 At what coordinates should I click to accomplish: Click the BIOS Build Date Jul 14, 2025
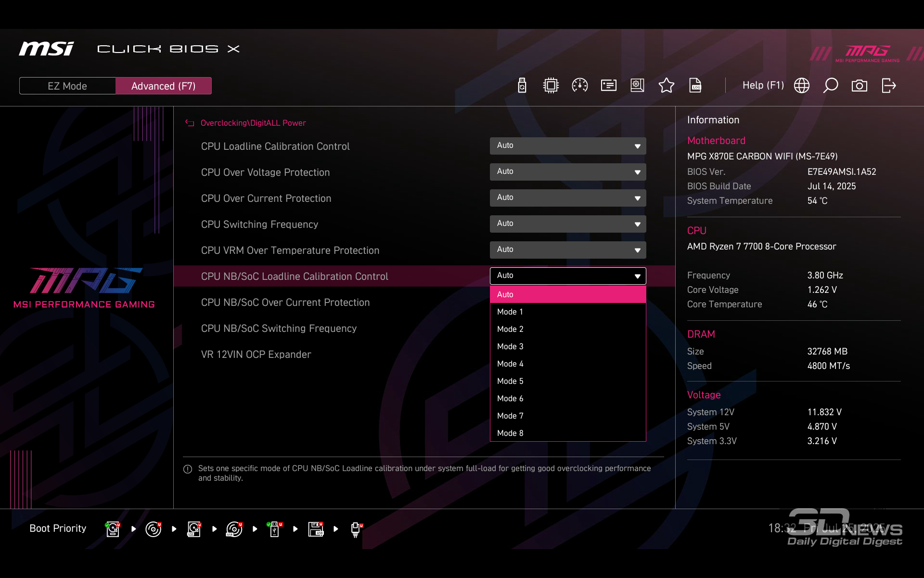(x=832, y=186)
